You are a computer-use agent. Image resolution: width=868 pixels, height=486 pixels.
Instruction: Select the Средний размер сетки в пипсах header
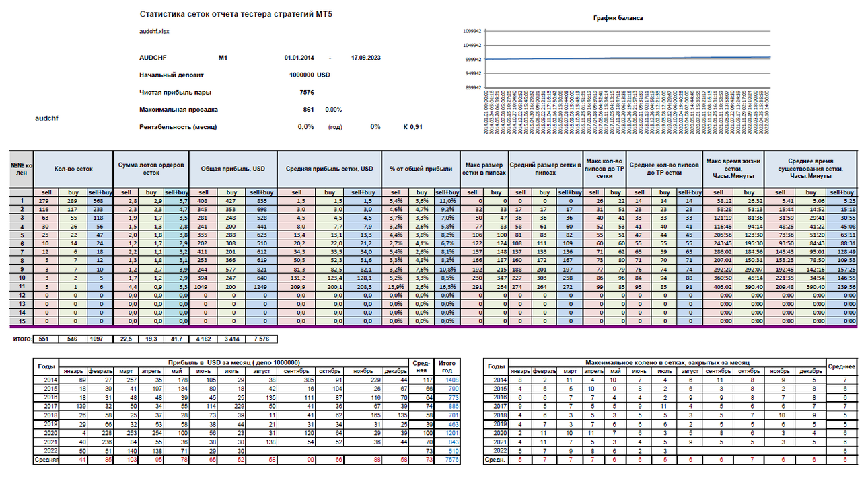click(544, 169)
